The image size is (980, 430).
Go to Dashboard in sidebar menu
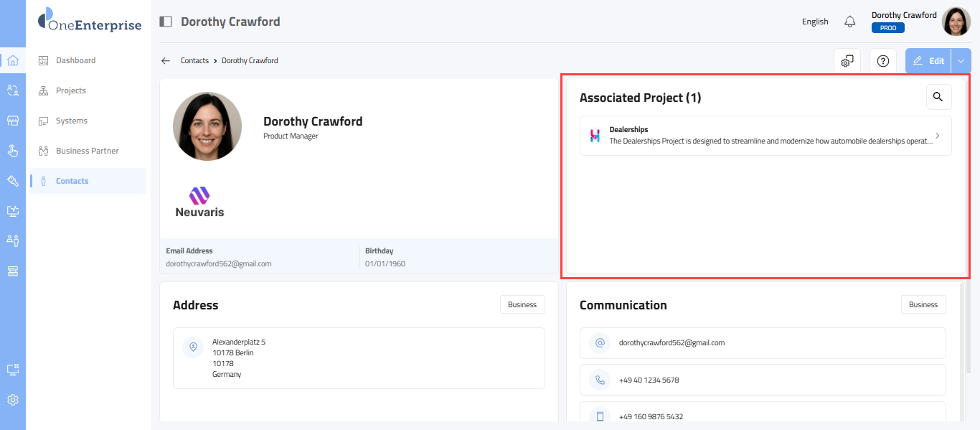pos(75,60)
